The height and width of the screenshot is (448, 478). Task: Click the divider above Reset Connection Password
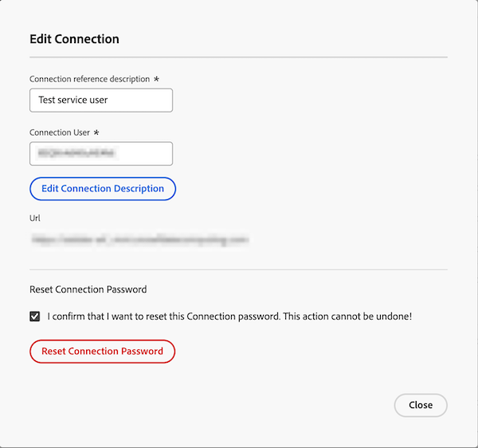click(238, 269)
